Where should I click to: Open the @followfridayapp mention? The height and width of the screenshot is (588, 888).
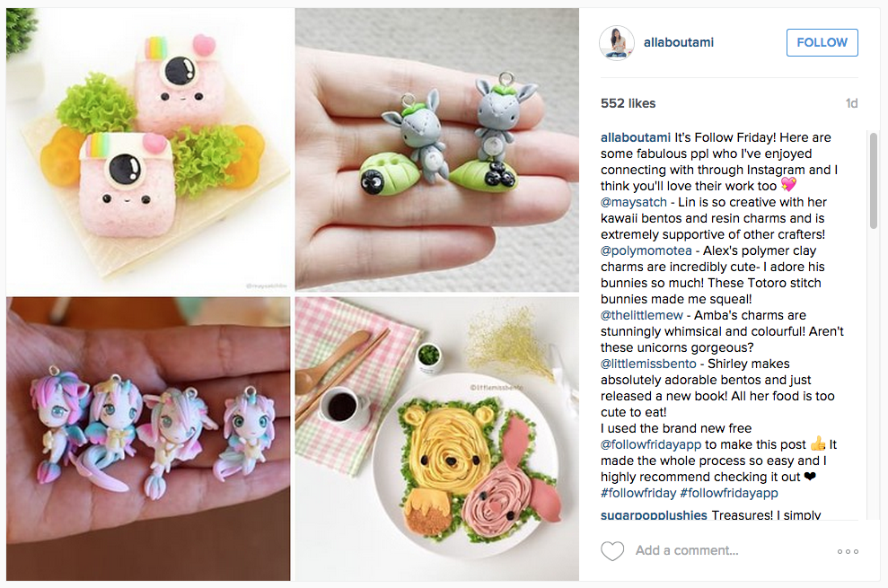click(651, 444)
